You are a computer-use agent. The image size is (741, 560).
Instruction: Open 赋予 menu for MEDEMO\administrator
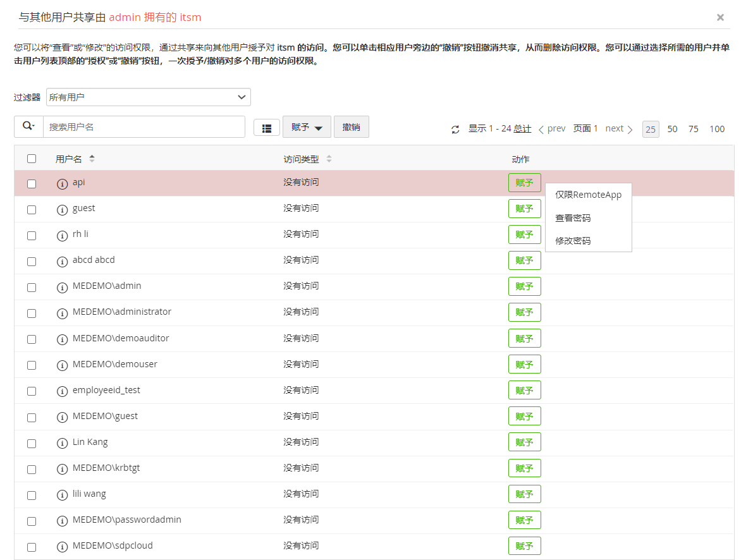pos(525,312)
